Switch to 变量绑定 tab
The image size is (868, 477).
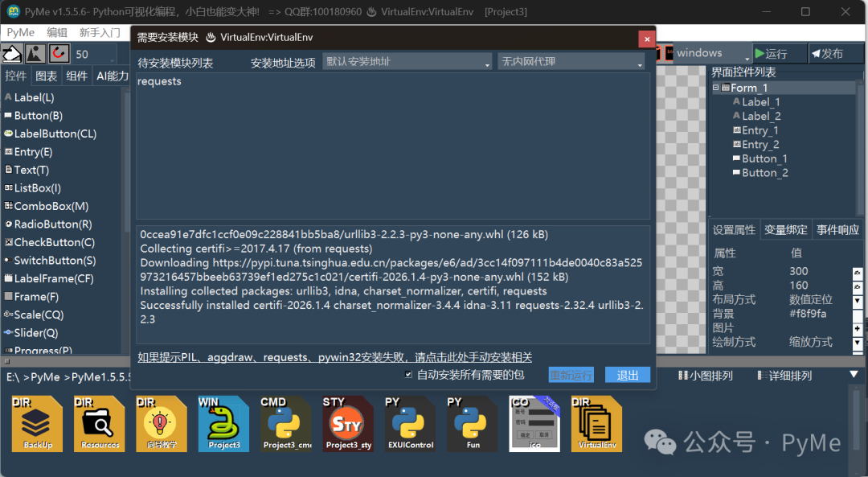[x=785, y=230]
